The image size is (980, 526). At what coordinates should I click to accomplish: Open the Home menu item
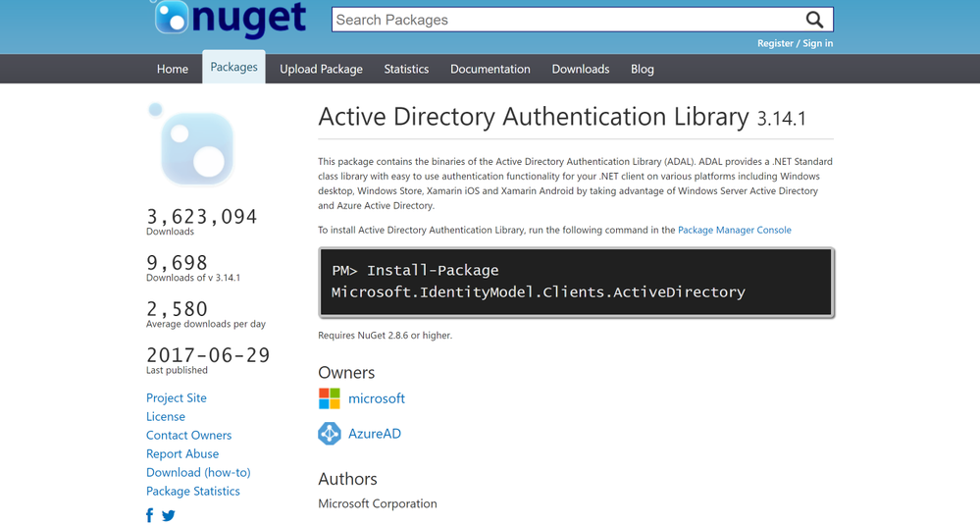coord(173,69)
